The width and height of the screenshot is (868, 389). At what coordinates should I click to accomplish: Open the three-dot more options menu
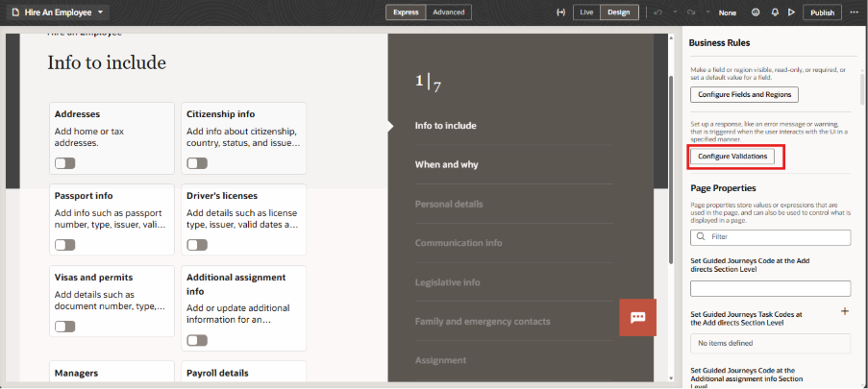tap(855, 12)
